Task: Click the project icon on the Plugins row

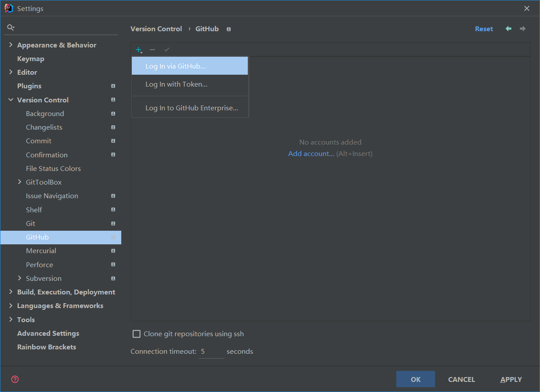Action: [x=113, y=86]
